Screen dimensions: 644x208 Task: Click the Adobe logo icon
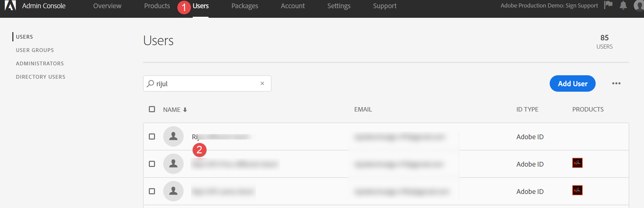[10, 5]
